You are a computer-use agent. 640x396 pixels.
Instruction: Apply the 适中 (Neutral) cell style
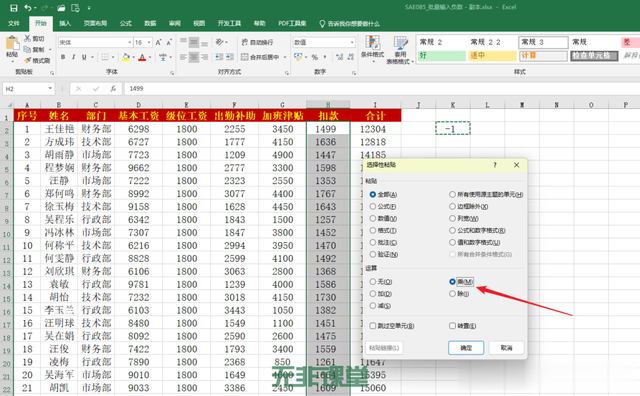(x=492, y=56)
